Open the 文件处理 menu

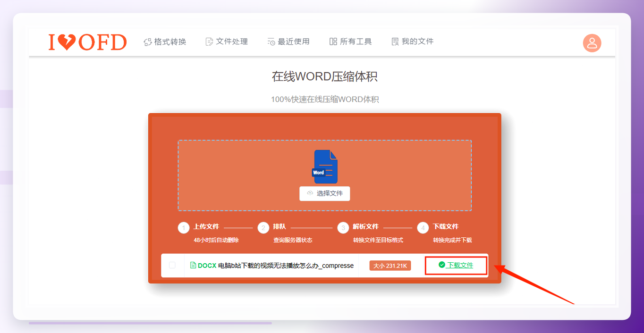click(x=227, y=42)
